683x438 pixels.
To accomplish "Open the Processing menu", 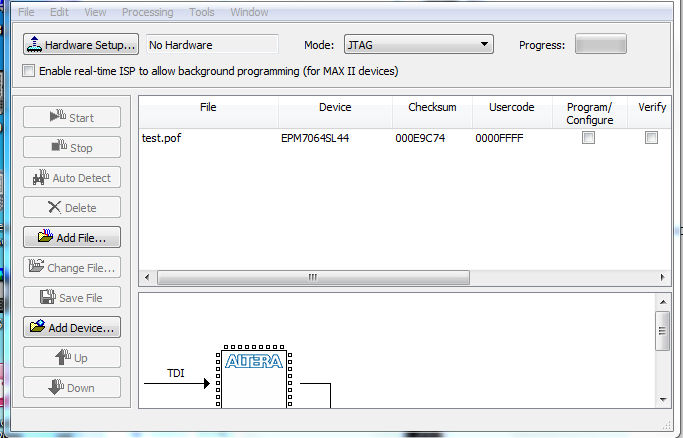I will point(147,12).
